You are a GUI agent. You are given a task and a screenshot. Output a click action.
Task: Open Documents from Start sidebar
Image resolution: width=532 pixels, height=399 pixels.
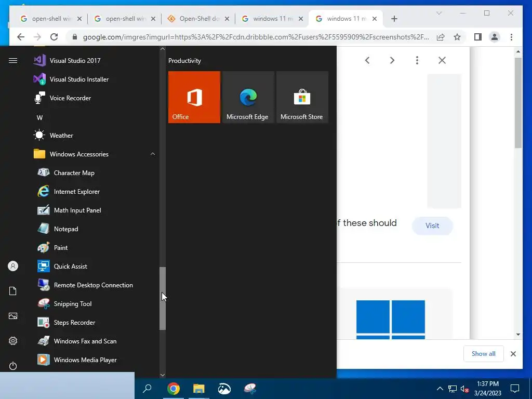point(13,291)
